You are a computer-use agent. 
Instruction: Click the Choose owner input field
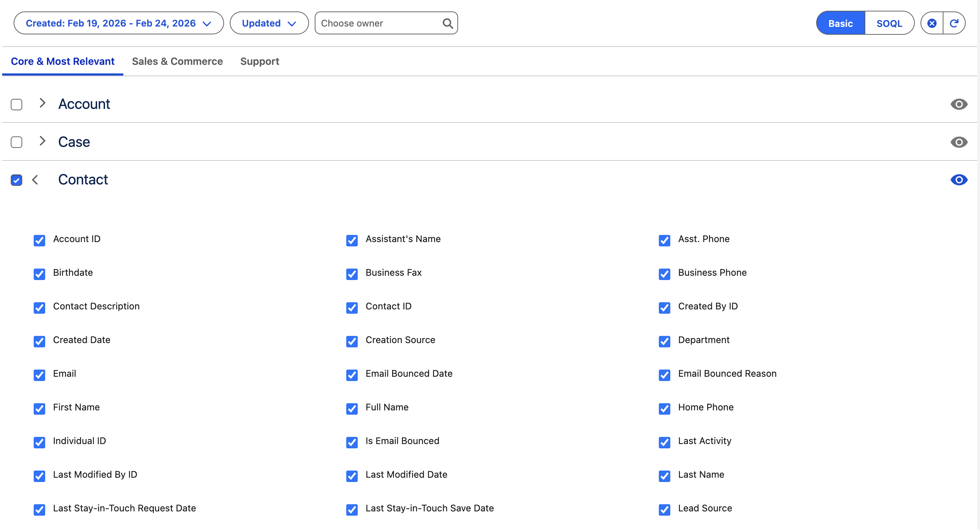pos(379,24)
